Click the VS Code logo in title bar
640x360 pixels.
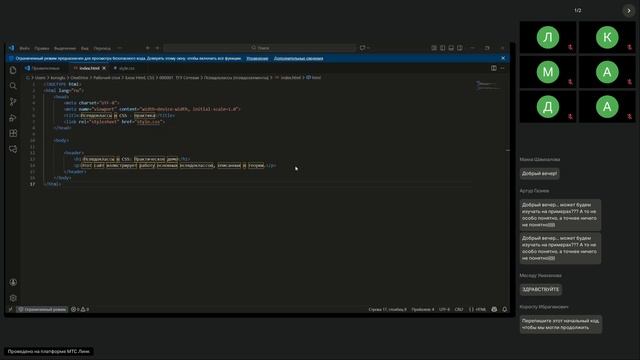11,48
